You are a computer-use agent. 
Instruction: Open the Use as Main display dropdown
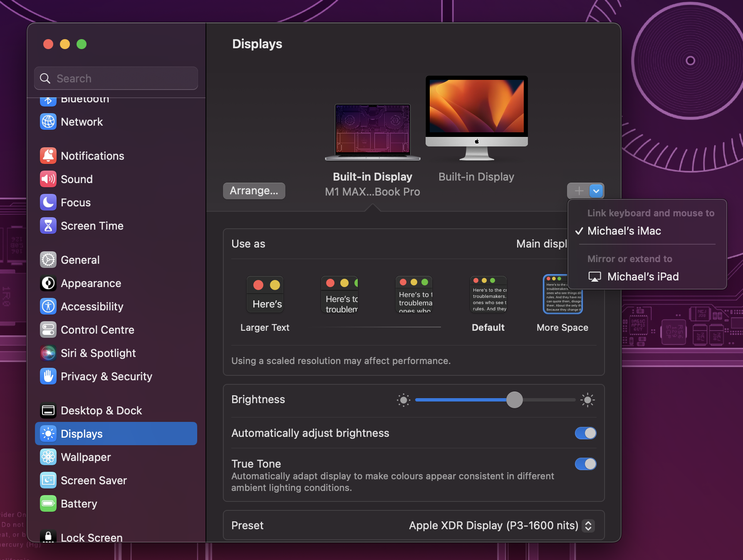(x=542, y=244)
